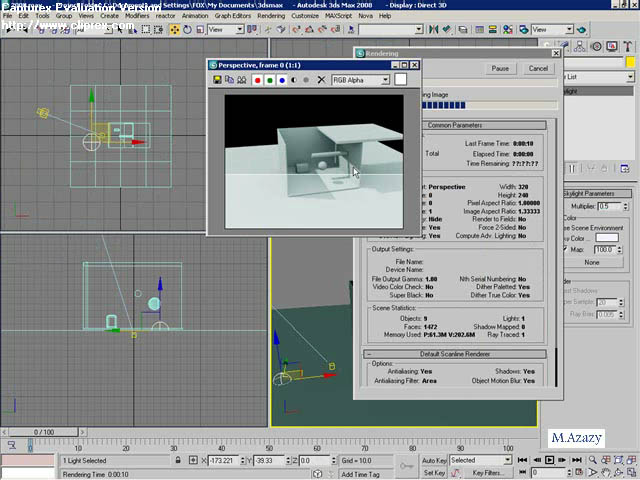Open the MAXScript menu
Screen dimensions: 640x480
pos(338,16)
